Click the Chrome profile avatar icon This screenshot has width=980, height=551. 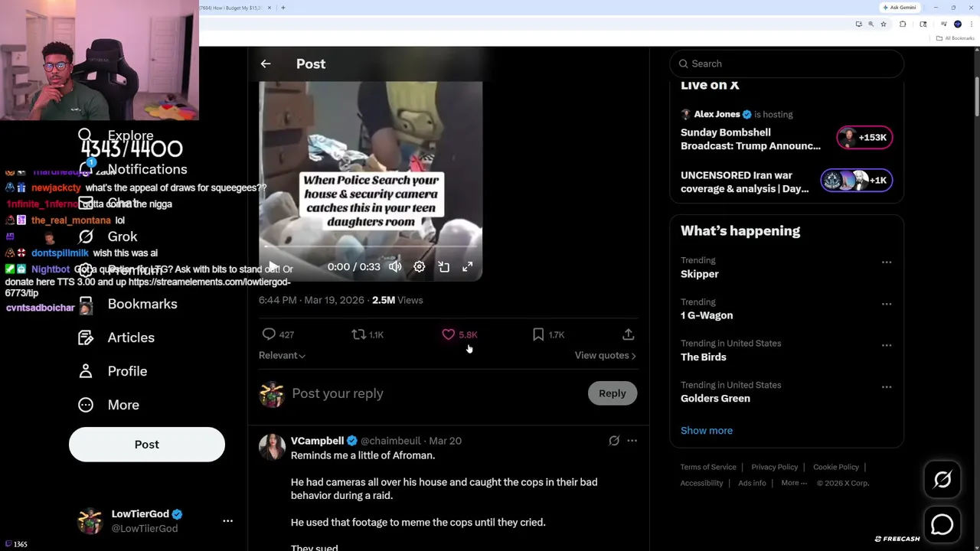point(958,24)
